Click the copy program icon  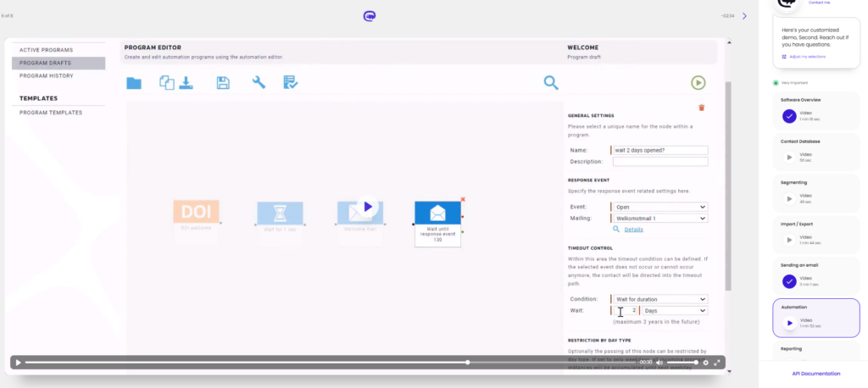[167, 83]
